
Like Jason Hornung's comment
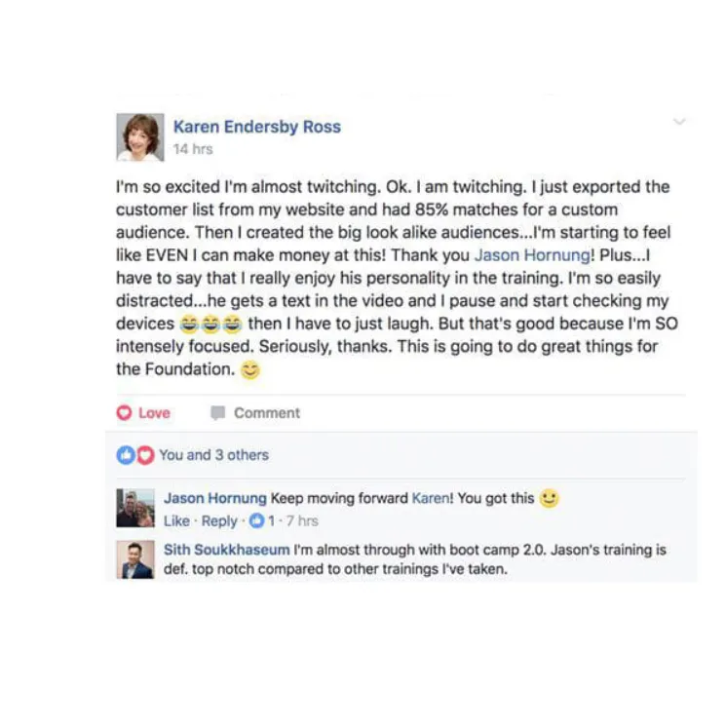click(x=176, y=521)
